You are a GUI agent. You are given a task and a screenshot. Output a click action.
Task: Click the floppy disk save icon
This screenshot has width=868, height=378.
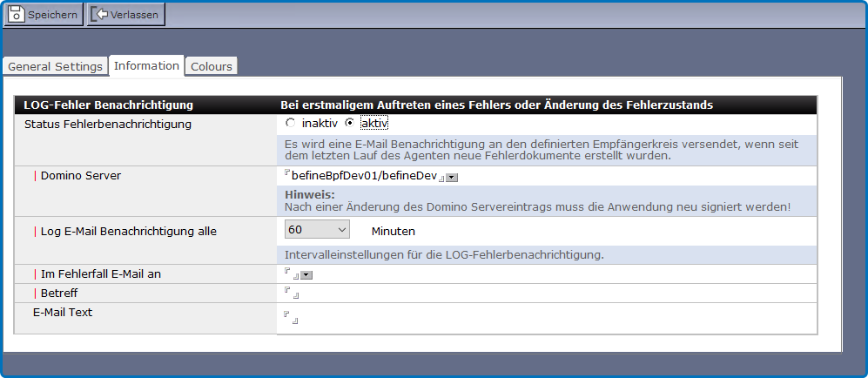coord(17,15)
